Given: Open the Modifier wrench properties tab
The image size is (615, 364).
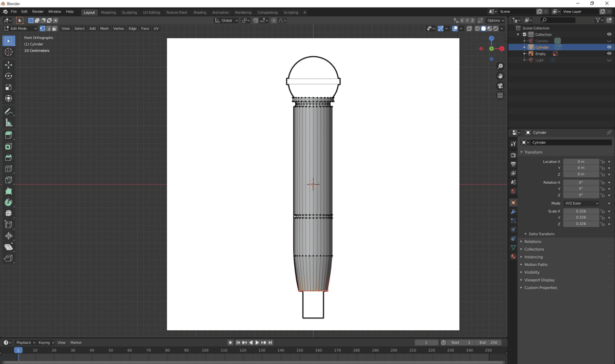Looking at the screenshot, I should (513, 211).
